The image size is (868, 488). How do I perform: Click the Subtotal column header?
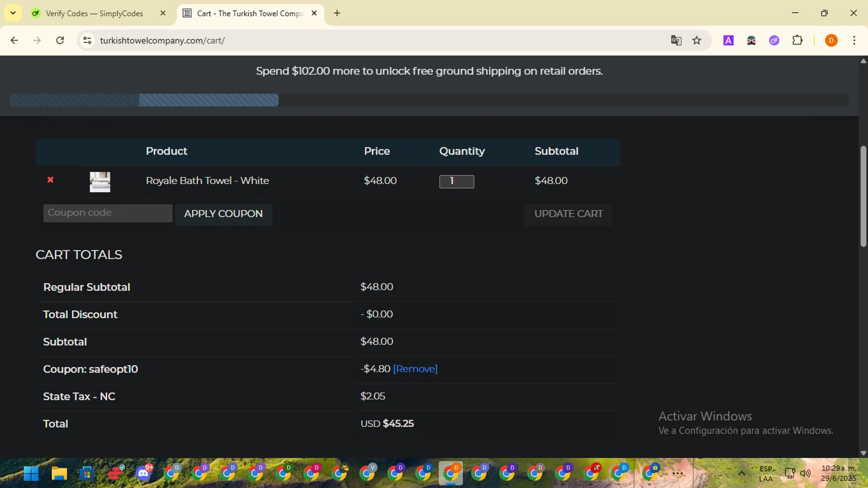click(x=556, y=151)
